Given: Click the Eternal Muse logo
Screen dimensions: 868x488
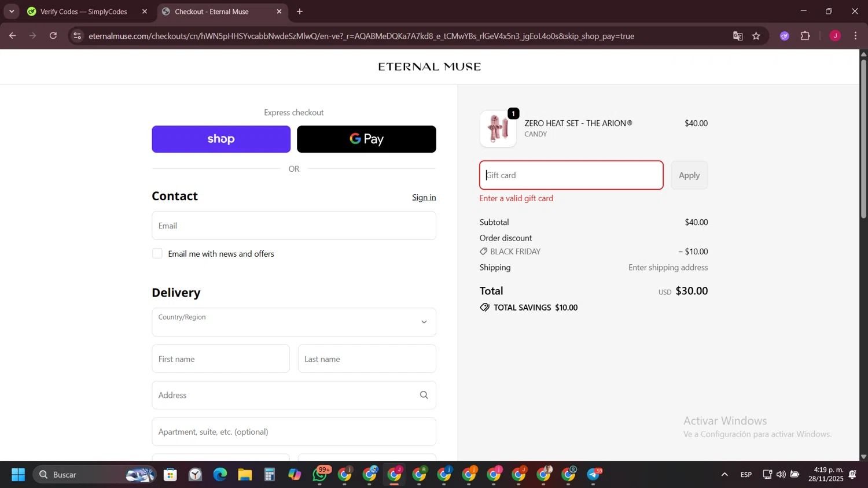Looking at the screenshot, I should tap(429, 66).
